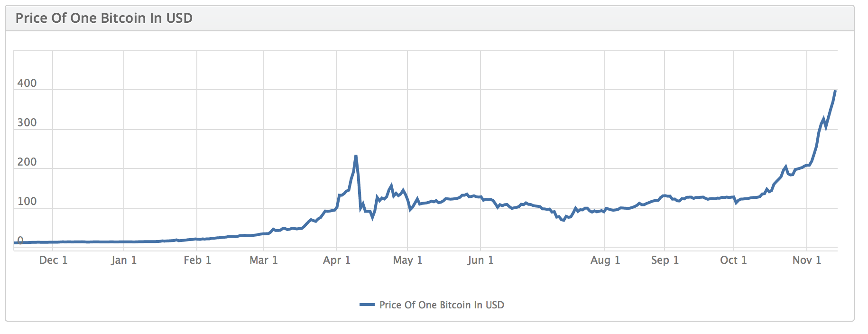Click the blue line swatch in the legend
The width and height of the screenshot is (868, 334).
(367, 305)
